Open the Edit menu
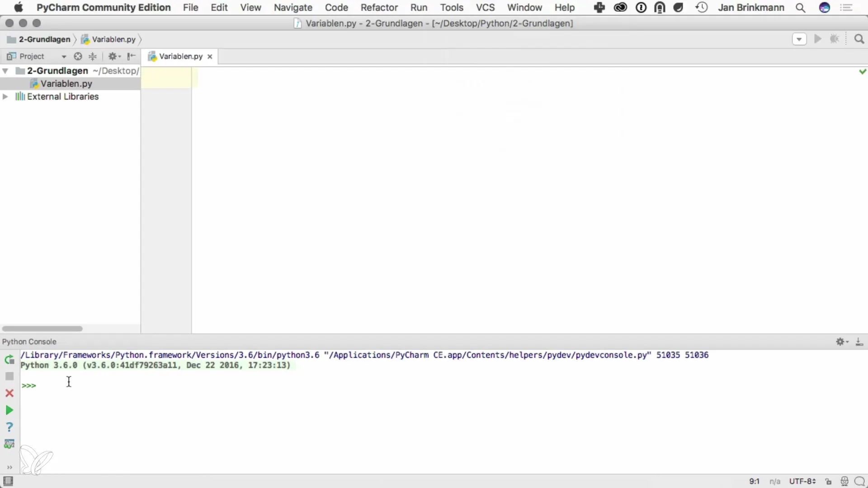868x488 pixels. click(219, 8)
